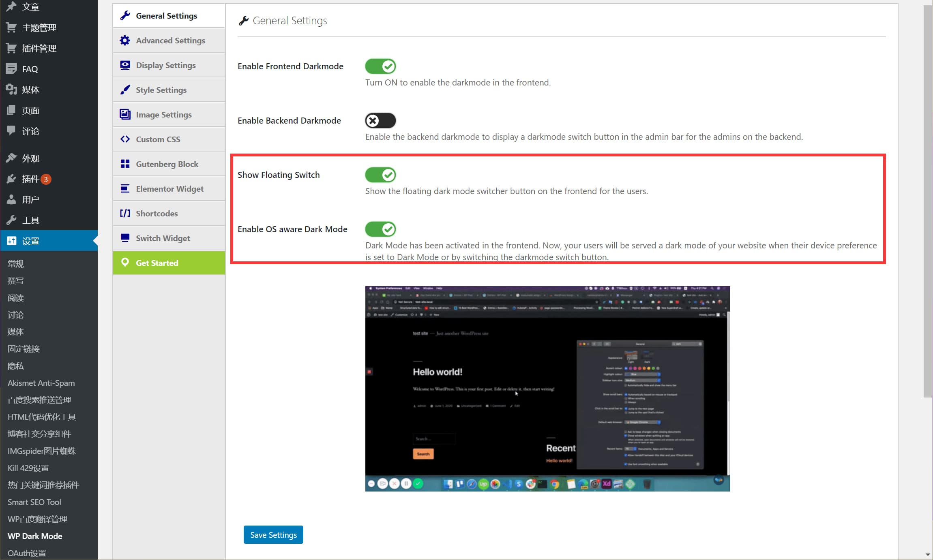Image resolution: width=933 pixels, height=560 pixels.
Task: Click the Shortcodes bracket icon
Action: pyautogui.click(x=125, y=214)
